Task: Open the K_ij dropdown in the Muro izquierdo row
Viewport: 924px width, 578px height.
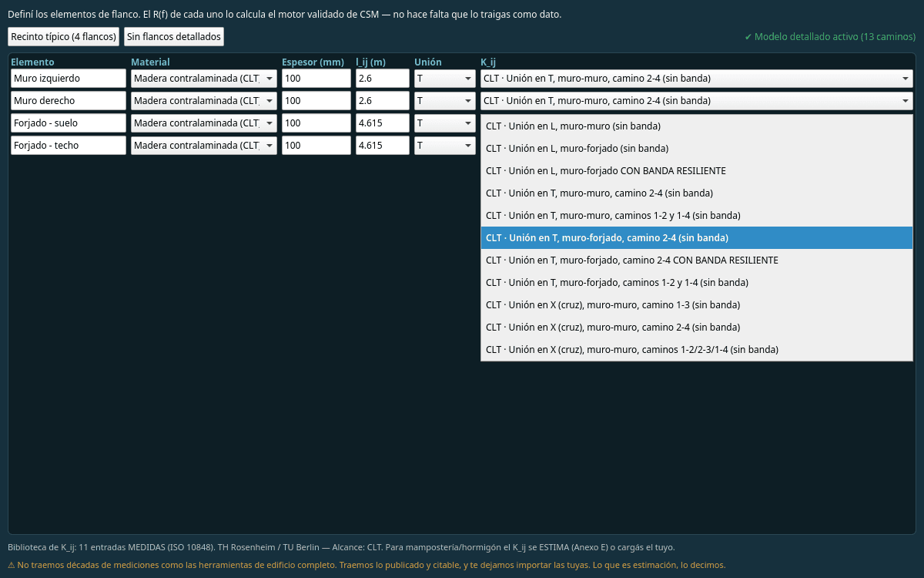Action: (x=697, y=79)
